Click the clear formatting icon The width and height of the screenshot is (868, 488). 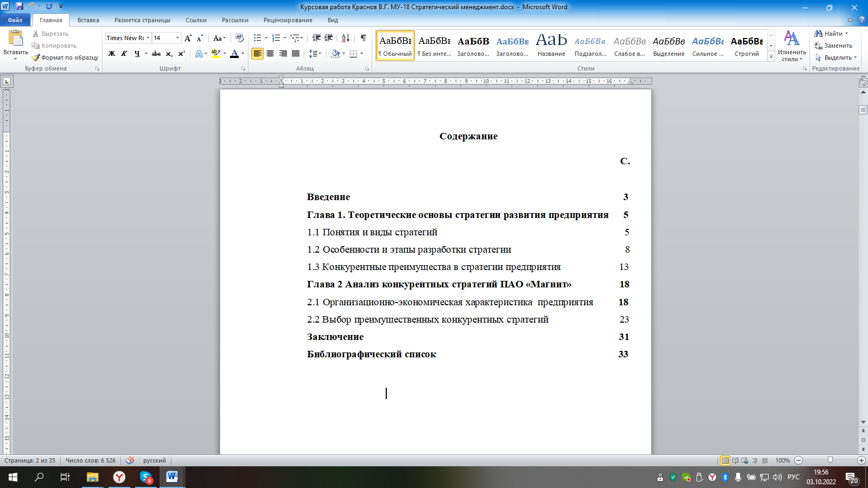point(240,38)
